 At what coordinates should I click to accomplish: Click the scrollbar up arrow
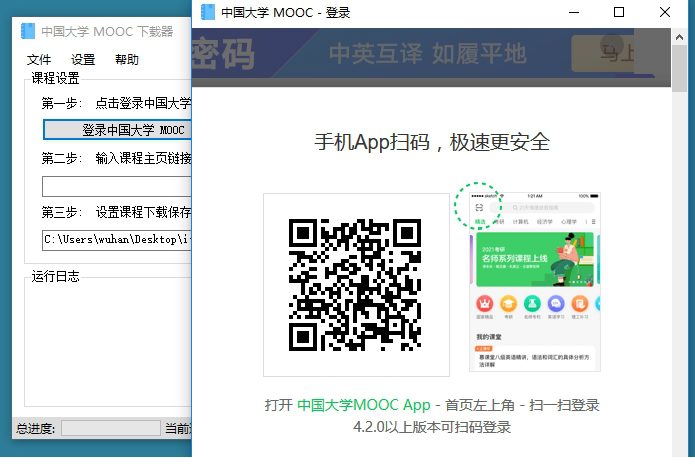coord(679,37)
